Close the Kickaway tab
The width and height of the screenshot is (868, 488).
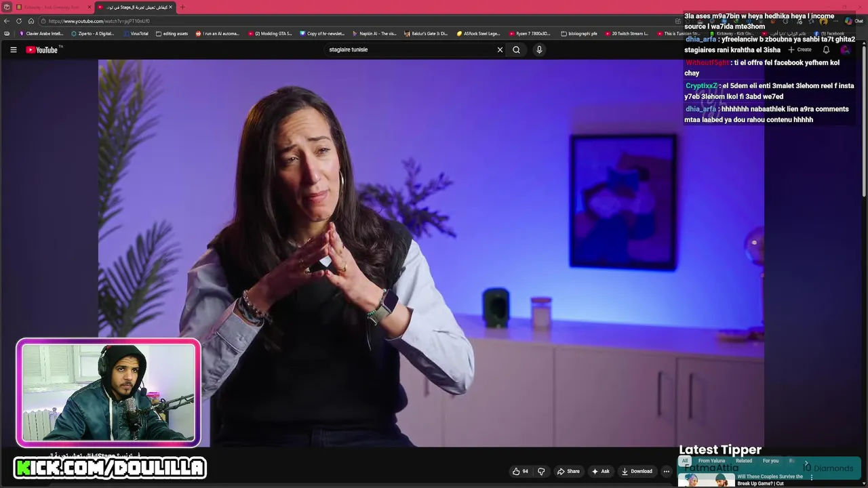pos(89,7)
